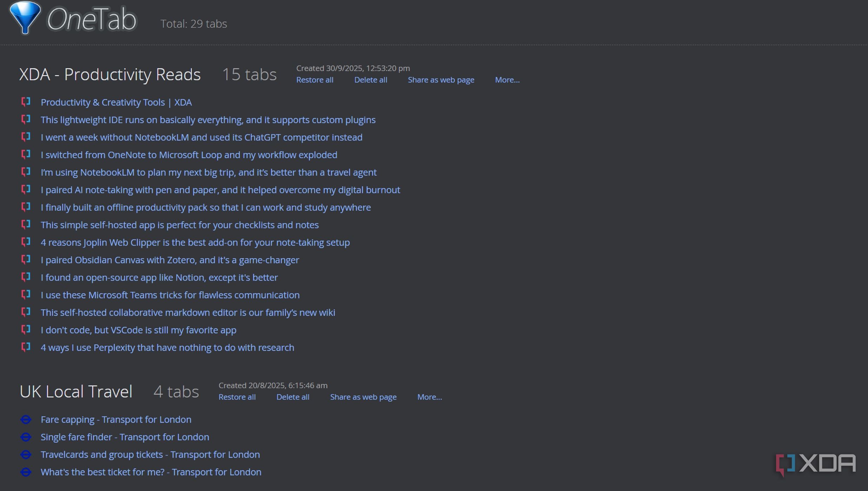This screenshot has width=868, height=491.
Task: Open the NotebookLM ChatGPT competitor article
Action: coord(201,137)
